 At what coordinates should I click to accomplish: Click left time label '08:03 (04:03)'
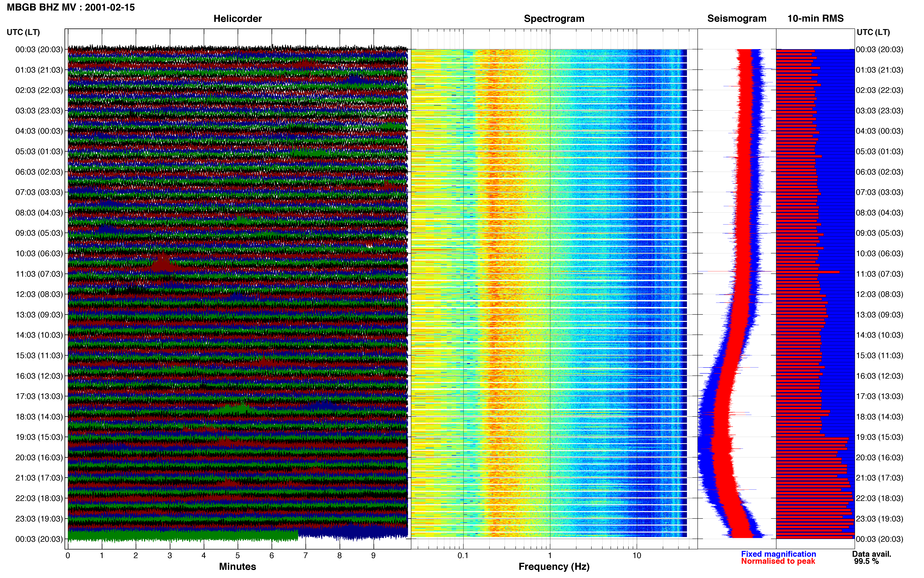pos(39,213)
